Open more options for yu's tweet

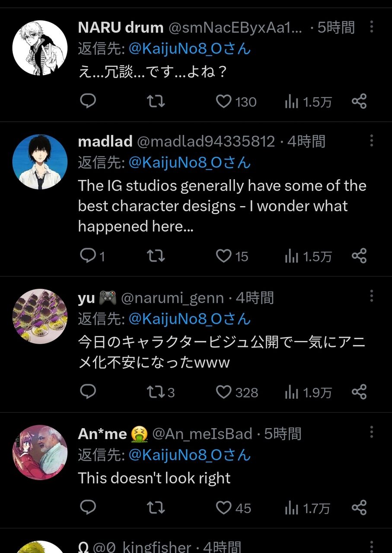(372, 296)
